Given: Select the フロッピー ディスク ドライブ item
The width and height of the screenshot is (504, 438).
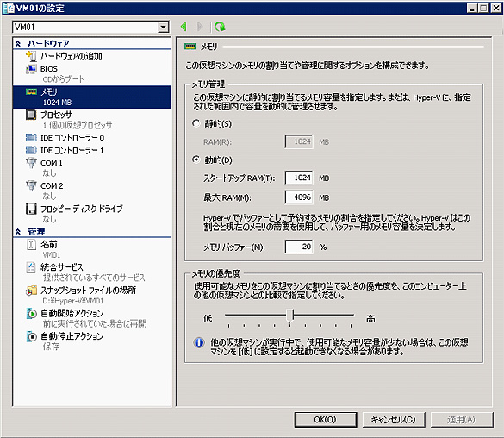Looking at the screenshot, I should click(x=82, y=209).
